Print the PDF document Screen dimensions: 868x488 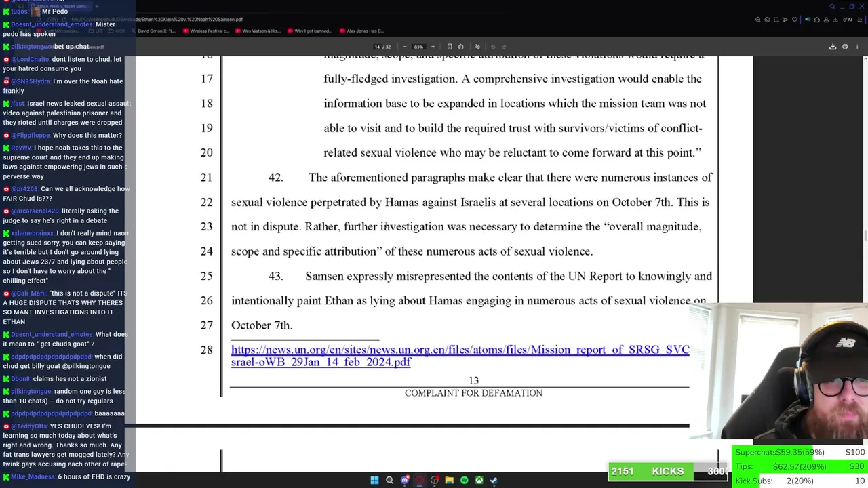click(x=845, y=47)
